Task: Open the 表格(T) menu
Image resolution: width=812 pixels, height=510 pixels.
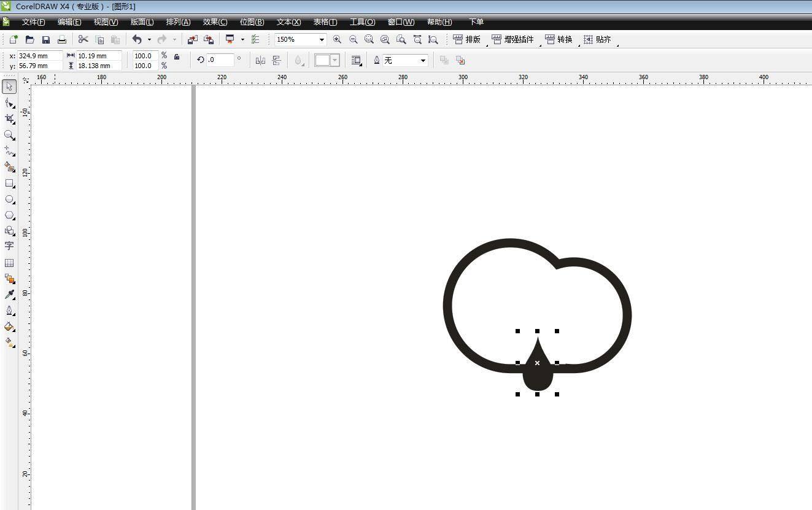Action: [325, 22]
